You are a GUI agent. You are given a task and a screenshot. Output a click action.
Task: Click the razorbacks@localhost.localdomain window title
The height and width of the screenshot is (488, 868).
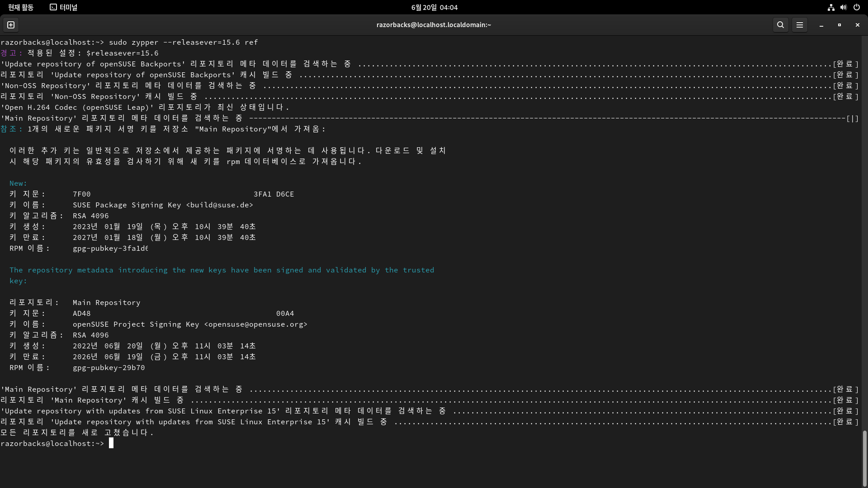(x=434, y=25)
